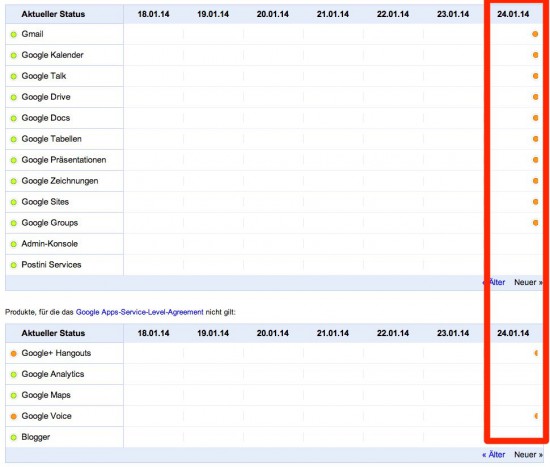Click the top table's Älter link
This screenshot has height=467, width=550.
point(494,282)
